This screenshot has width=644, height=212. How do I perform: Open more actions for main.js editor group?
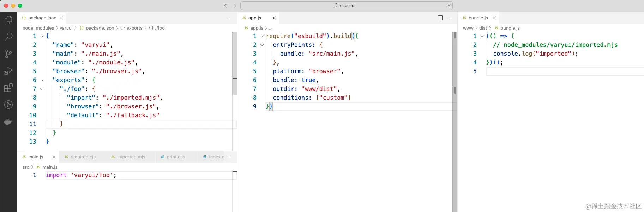[x=229, y=157]
